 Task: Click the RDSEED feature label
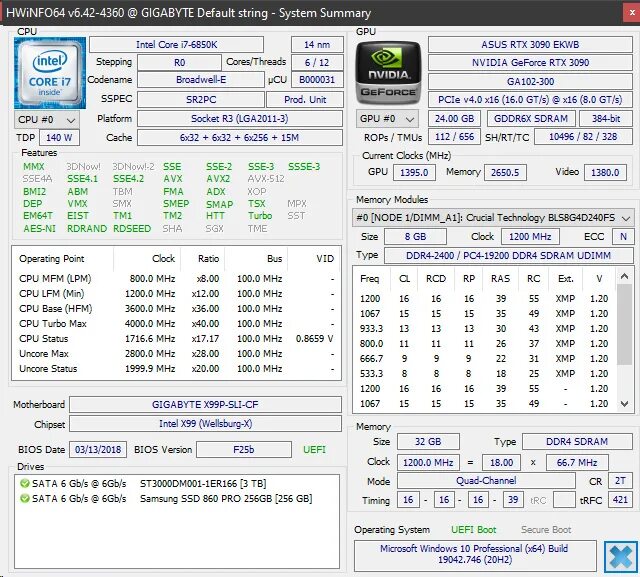click(132, 229)
